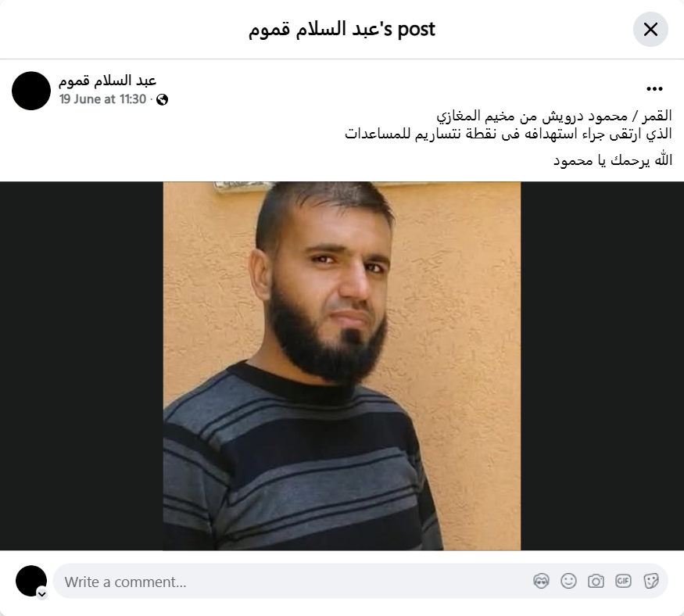Open the 19 June at 11:30 timestamp link
Viewport: 684px width, 616px height.
pyautogui.click(x=103, y=99)
